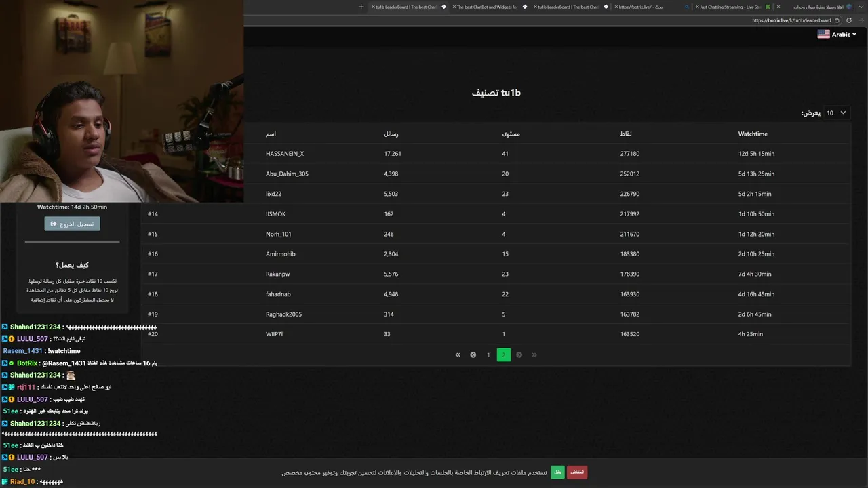This screenshot has height=488, width=868.
Task: Click the name fahadnab in the leaderboard
Action: pyautogui.click(x=278, y=294)
